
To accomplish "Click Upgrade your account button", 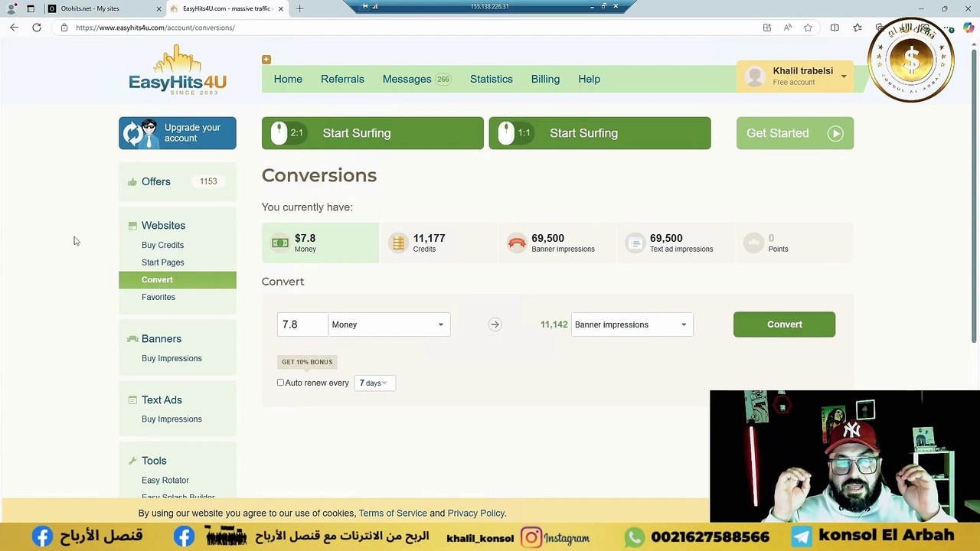I will [178, 133].
